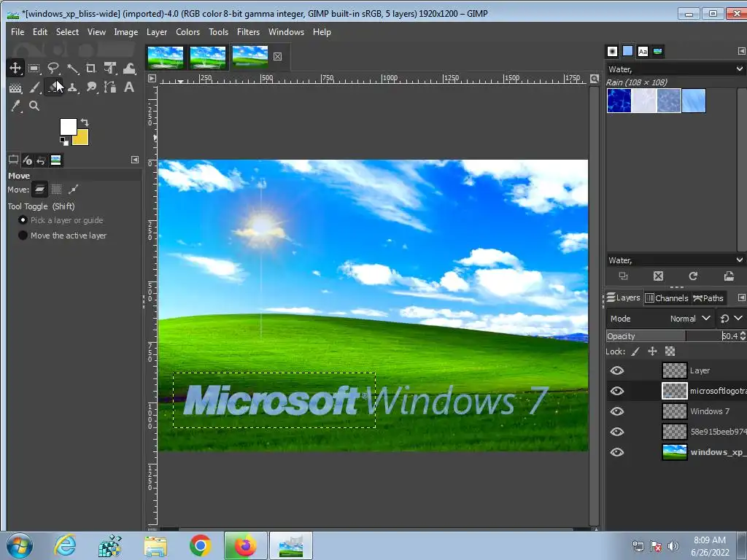Switch to Tool Options tab
Screen dimensions: 747x560
pyautogui.click(x=13, y=160)
